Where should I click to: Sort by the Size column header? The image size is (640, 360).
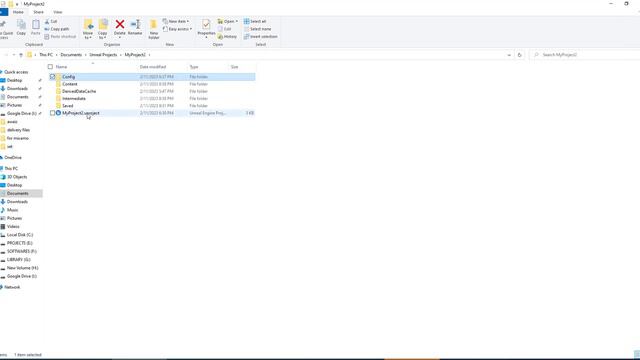(x=234, y=67)
